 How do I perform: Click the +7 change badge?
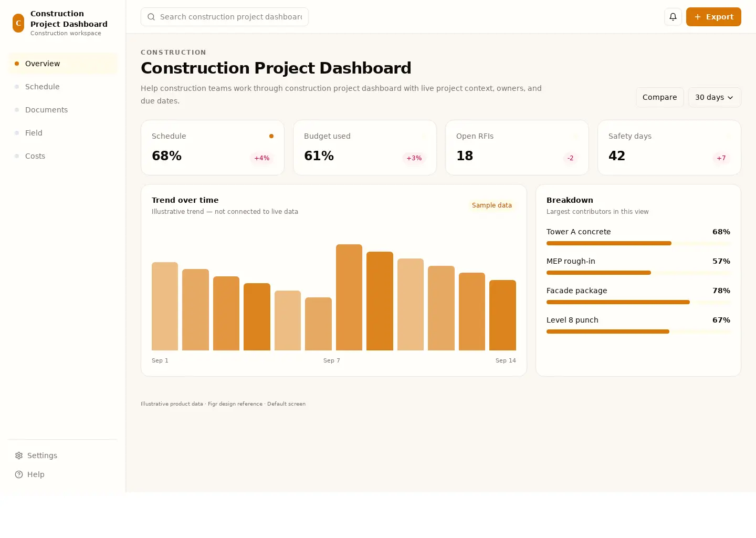coord(721,158)
